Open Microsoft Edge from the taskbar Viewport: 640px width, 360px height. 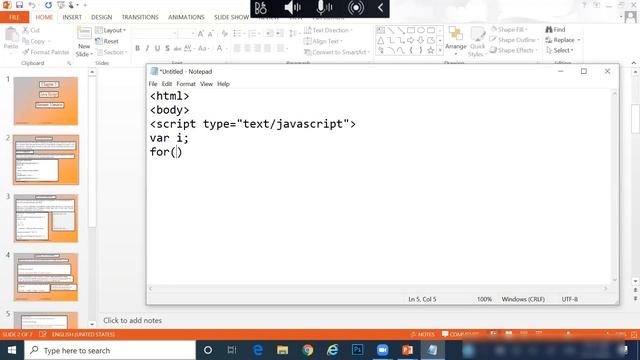tap(258, 350)
